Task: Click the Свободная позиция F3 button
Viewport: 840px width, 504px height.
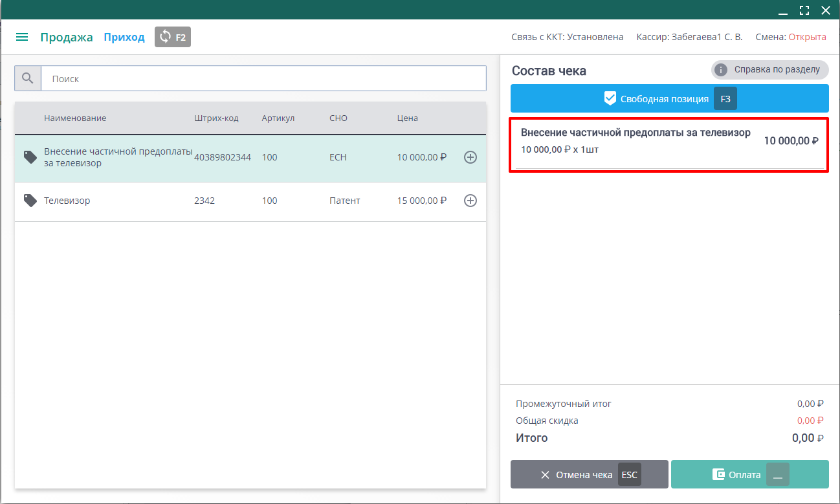Action: (670, 99)
